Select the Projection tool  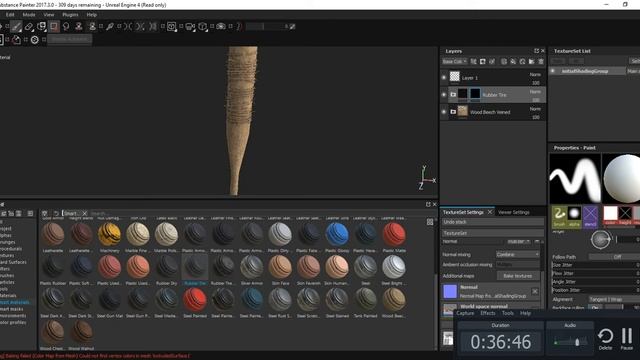pos(41,27)
